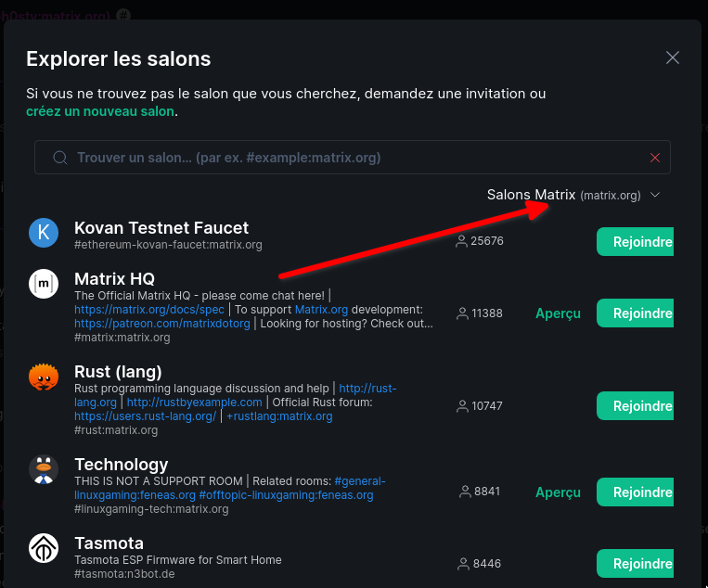Click the créez un nouveau salon link

tap(100, 111)
